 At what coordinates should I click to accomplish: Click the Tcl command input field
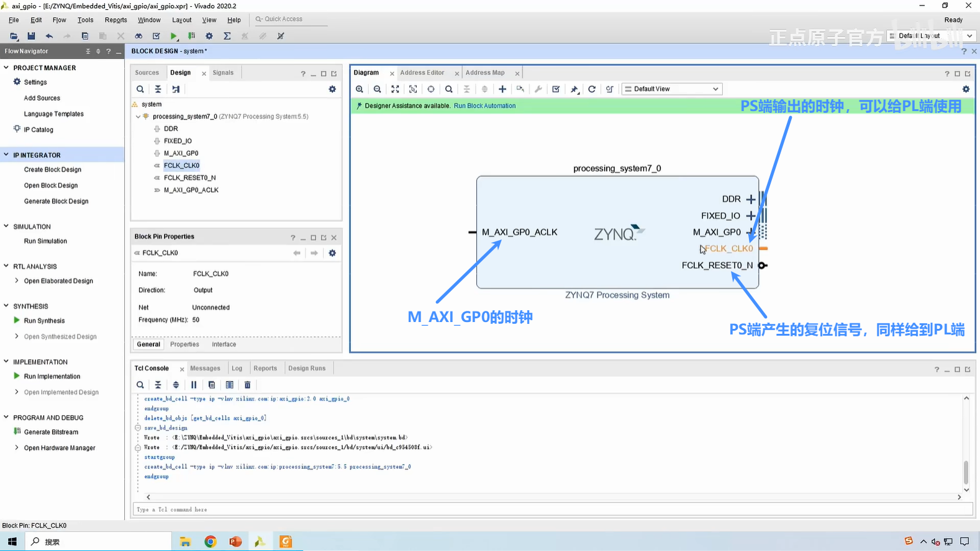(x=553, y=509)
